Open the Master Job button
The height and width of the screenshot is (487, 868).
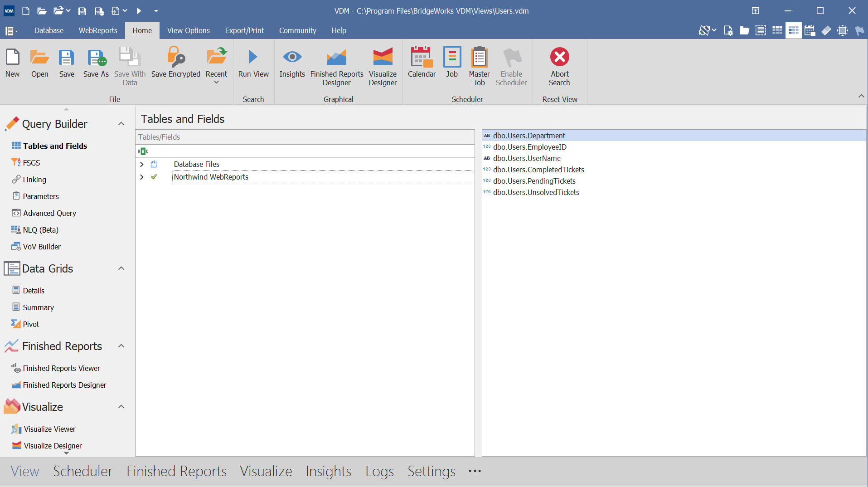click(x=479, y=67)
